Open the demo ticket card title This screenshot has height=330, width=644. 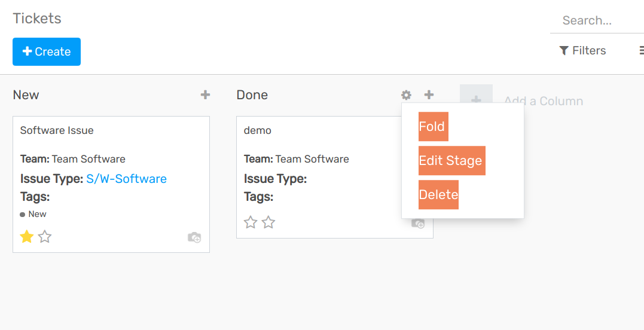pos(258,130)
